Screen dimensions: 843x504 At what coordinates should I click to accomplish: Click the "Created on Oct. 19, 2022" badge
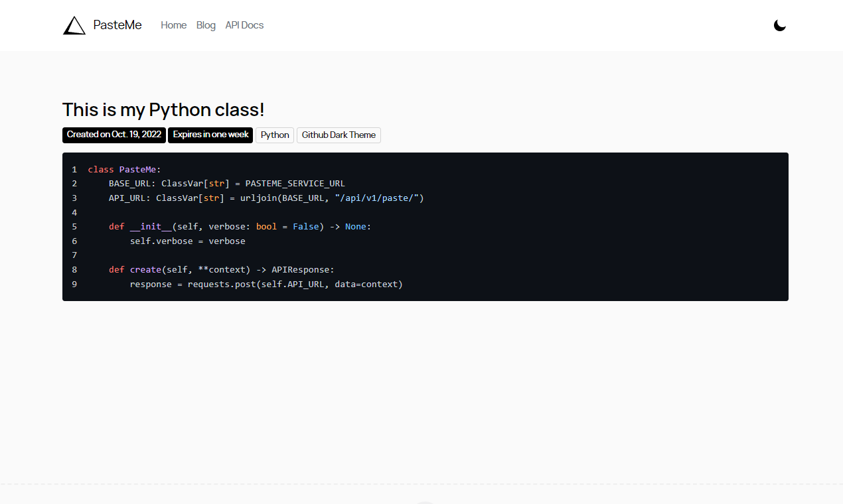click(114, 135)
